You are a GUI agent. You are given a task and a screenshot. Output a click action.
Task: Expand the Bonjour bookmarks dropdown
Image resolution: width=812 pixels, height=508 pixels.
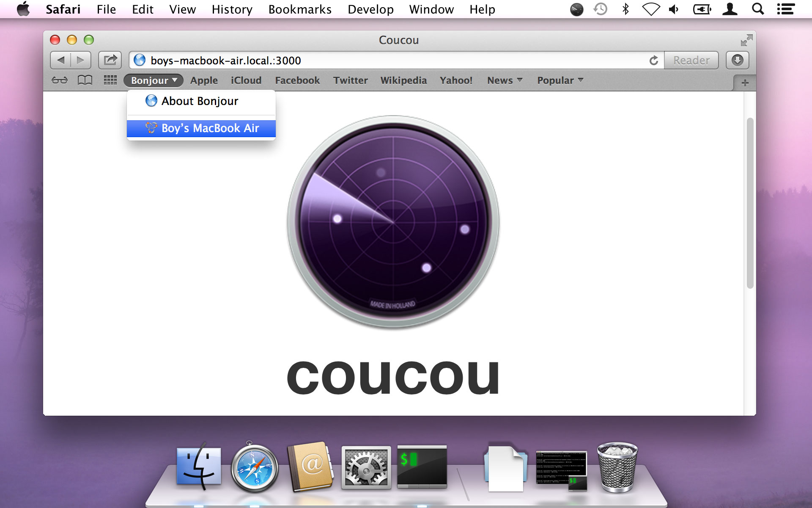coord(153,80)
